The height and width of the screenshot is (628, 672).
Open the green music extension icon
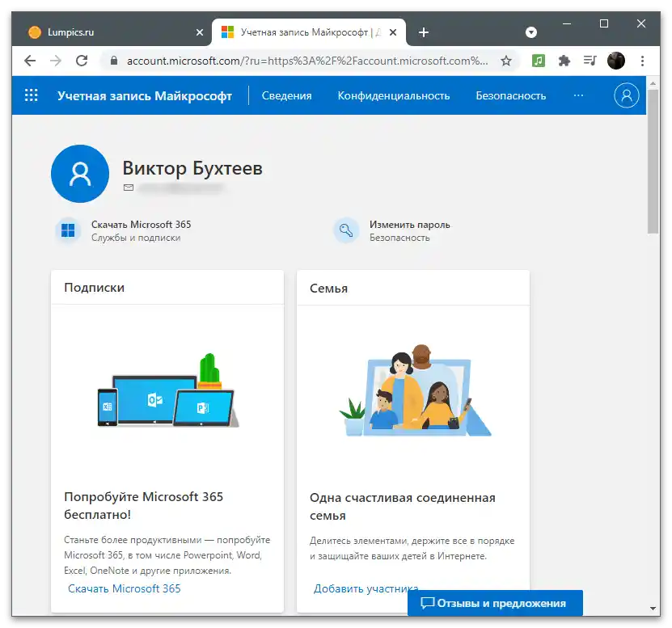[539, 61]
